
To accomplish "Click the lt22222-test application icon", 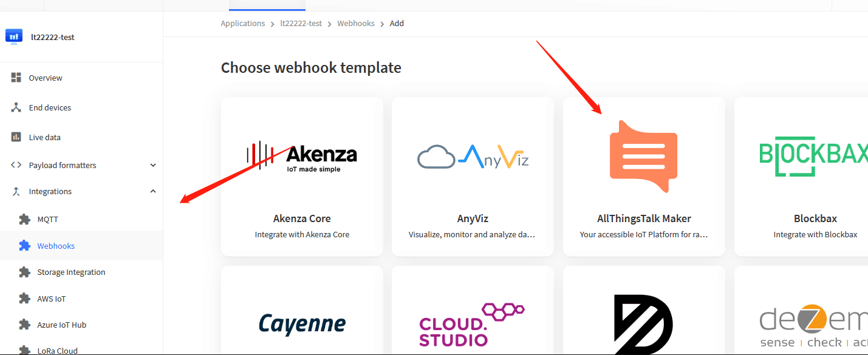I will [14, 36].
